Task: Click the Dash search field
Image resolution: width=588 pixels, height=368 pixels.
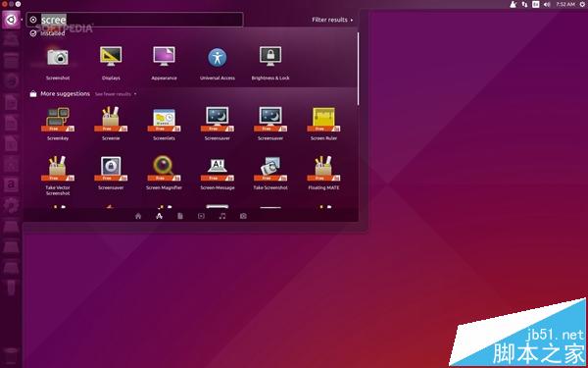Action: [134, 20]
